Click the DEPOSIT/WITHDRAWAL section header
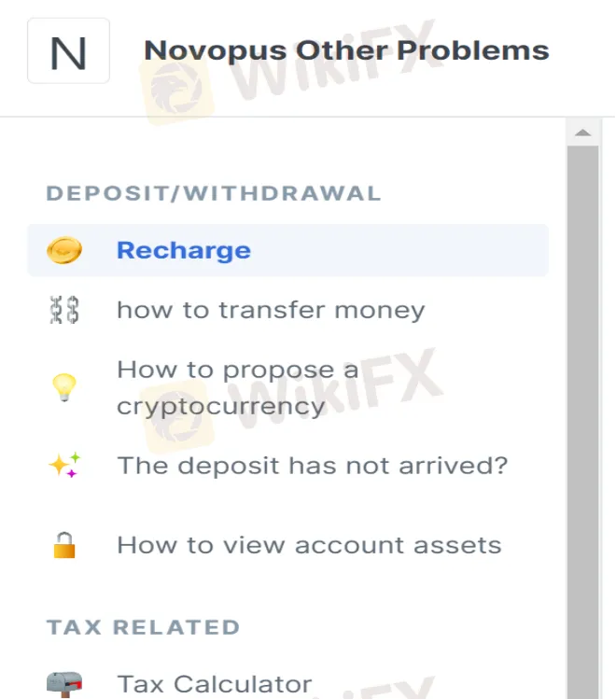 coord(214,194)
